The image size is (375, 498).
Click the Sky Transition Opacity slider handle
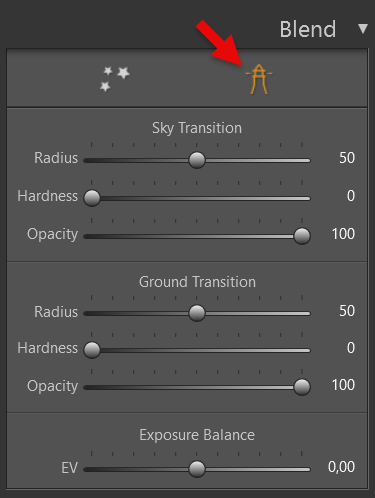302,236
